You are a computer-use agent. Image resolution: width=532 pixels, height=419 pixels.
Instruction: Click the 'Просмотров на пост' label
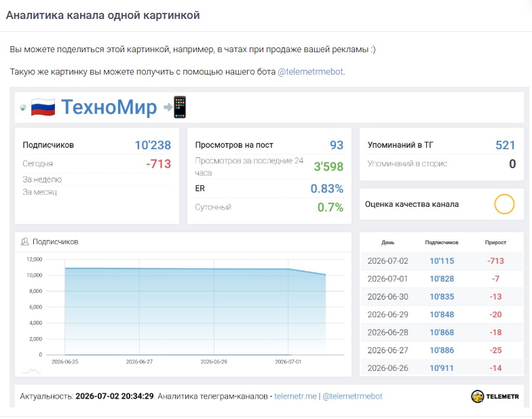(234, 145)
